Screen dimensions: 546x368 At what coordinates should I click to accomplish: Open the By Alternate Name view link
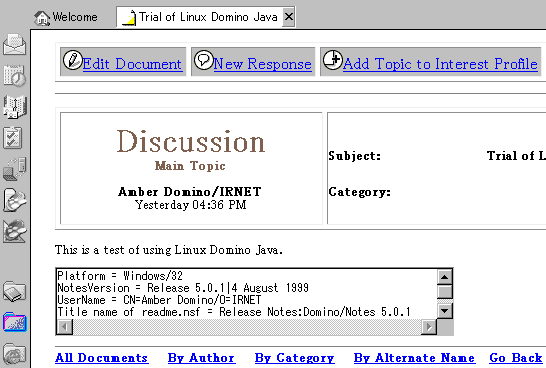point(414,358)
